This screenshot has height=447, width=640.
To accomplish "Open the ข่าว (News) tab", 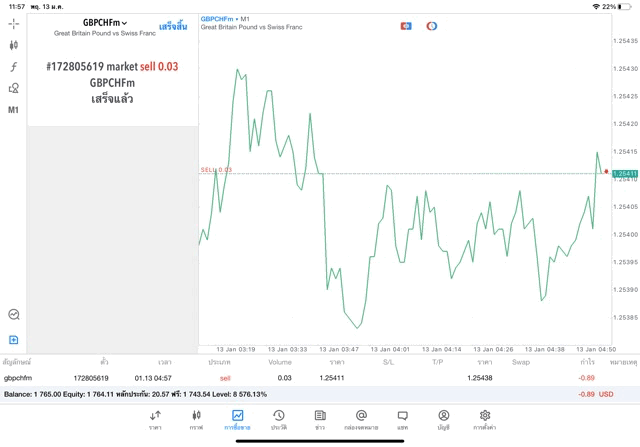I will pyautogui.click(x=319, y=420).
